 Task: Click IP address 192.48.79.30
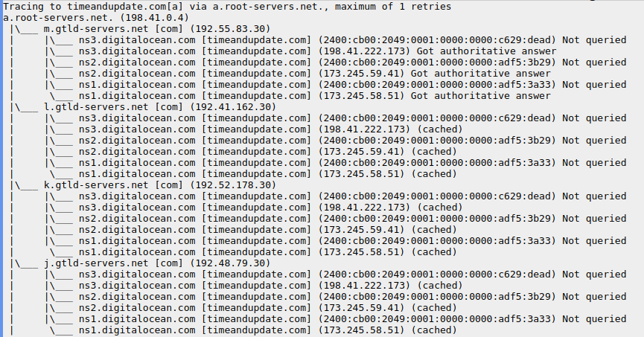pyautogui.click(x=230, y=263)
